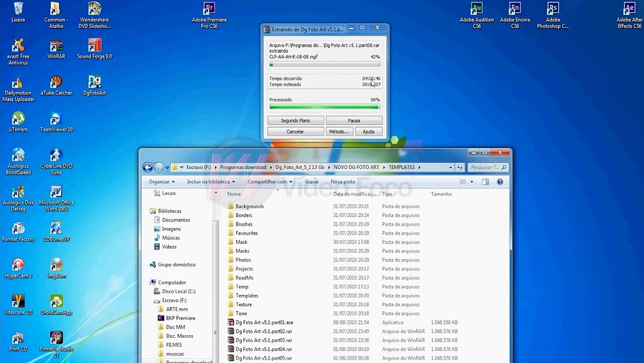
Task: Open the µTorrent desktop icon
Action: (x=18, y=122)
